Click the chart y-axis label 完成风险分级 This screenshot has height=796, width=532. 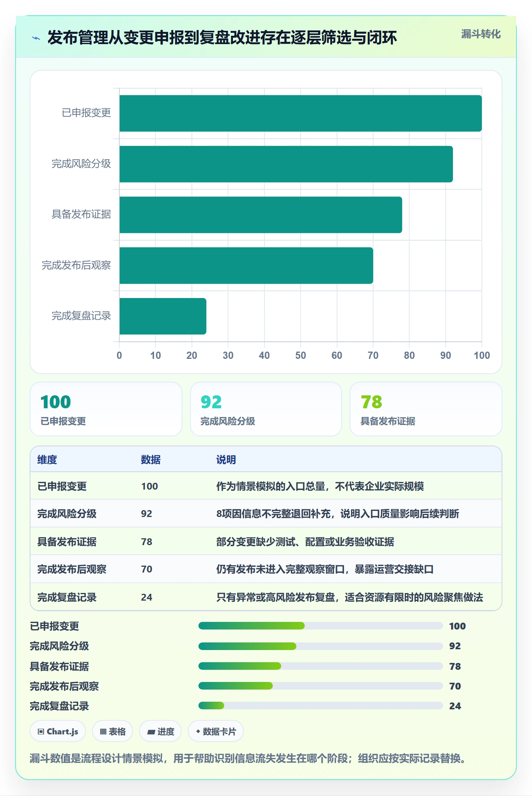tap(81, 164)
